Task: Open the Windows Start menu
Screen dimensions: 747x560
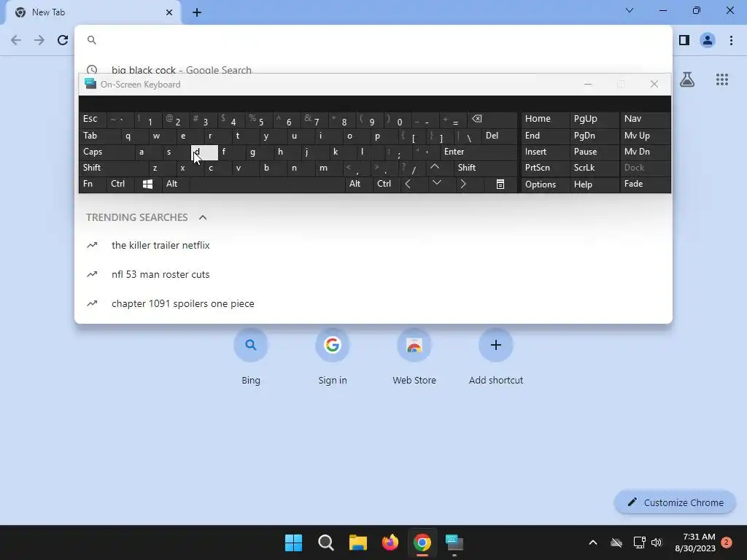Action: tap(293, 542)
